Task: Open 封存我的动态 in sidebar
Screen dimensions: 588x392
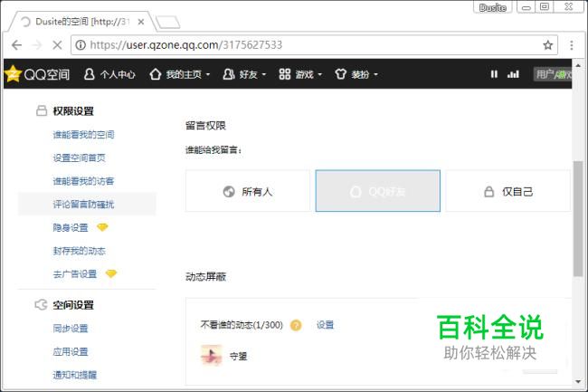Action: pos(79,251)
